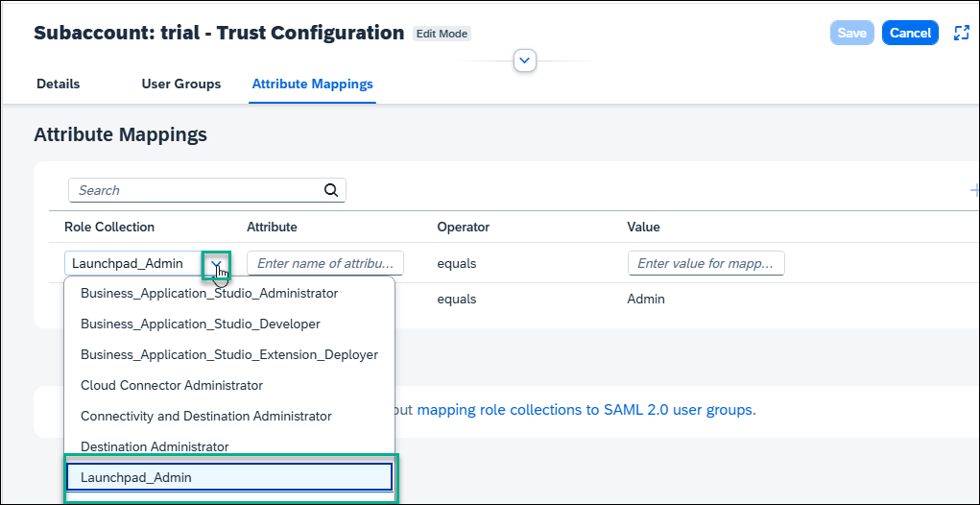Click the Cancel button
980x505 pixels.
(910, 34)
